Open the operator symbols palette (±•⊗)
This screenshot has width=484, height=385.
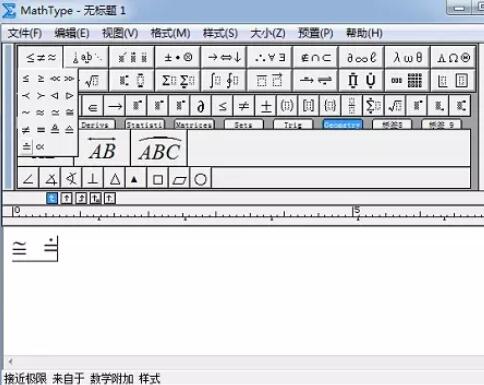[x=178, y=58]
